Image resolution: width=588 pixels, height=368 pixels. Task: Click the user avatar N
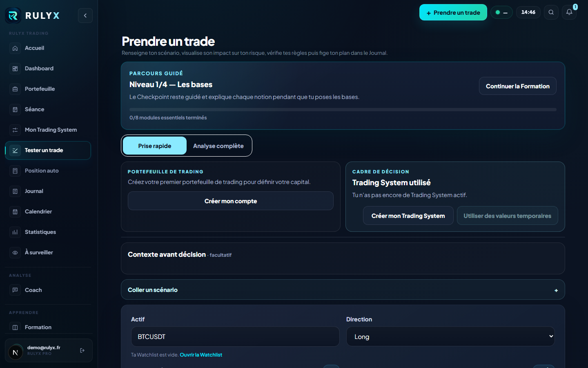click(x=16, y=352)
